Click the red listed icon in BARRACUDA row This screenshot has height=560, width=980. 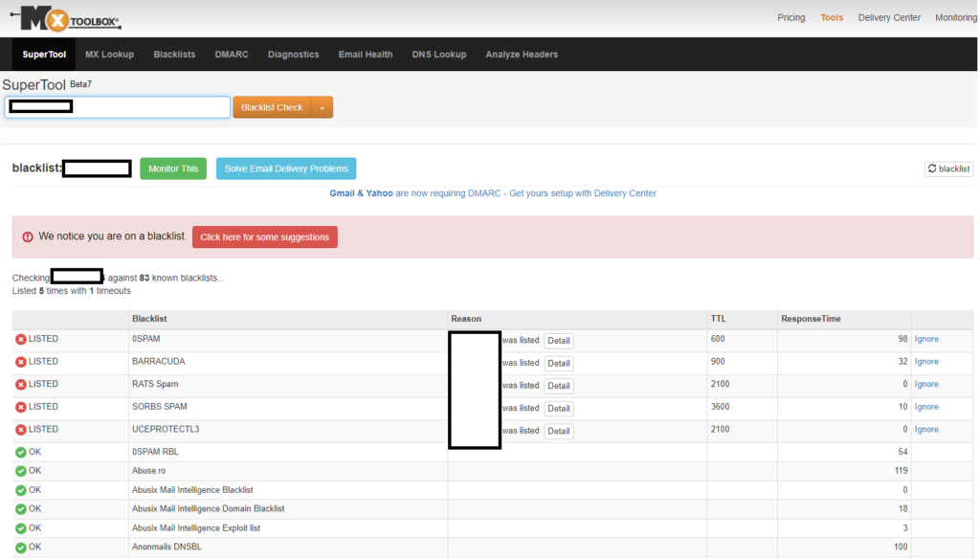(x=21, y=362)
